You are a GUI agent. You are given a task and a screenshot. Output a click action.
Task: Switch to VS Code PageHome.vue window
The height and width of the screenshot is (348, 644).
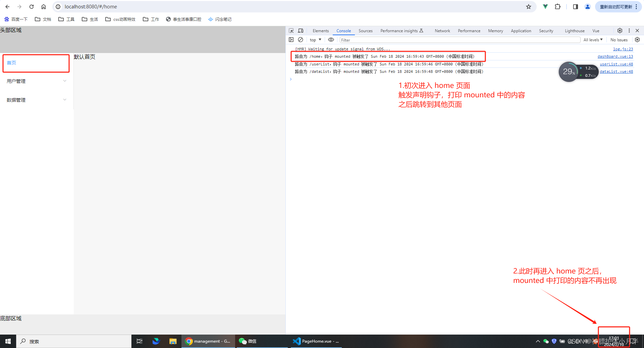click(316, 341)
